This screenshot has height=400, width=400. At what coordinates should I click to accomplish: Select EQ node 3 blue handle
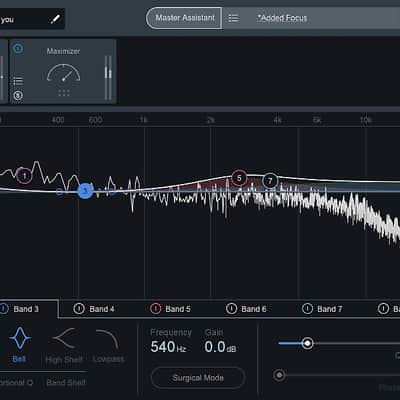click(x=85, y=191)
